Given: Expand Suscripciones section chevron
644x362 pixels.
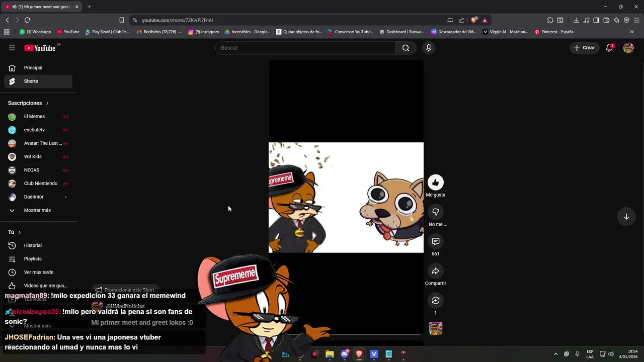Looking at the screenshot, I should coord(47,103).
